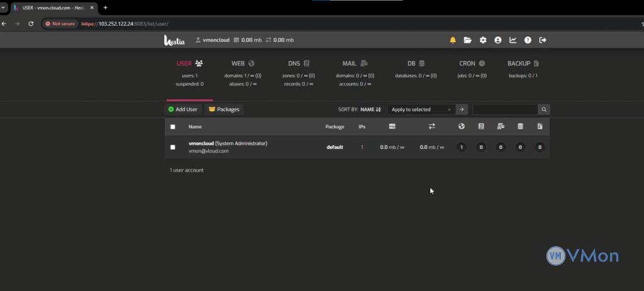Click the Add User button

click(x=183, y=109)
